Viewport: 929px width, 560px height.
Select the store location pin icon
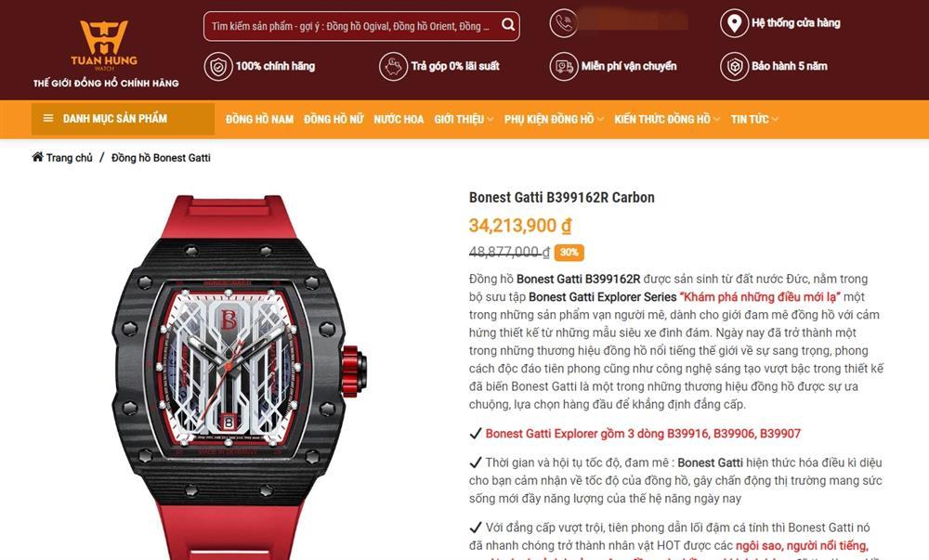[734, 23]
